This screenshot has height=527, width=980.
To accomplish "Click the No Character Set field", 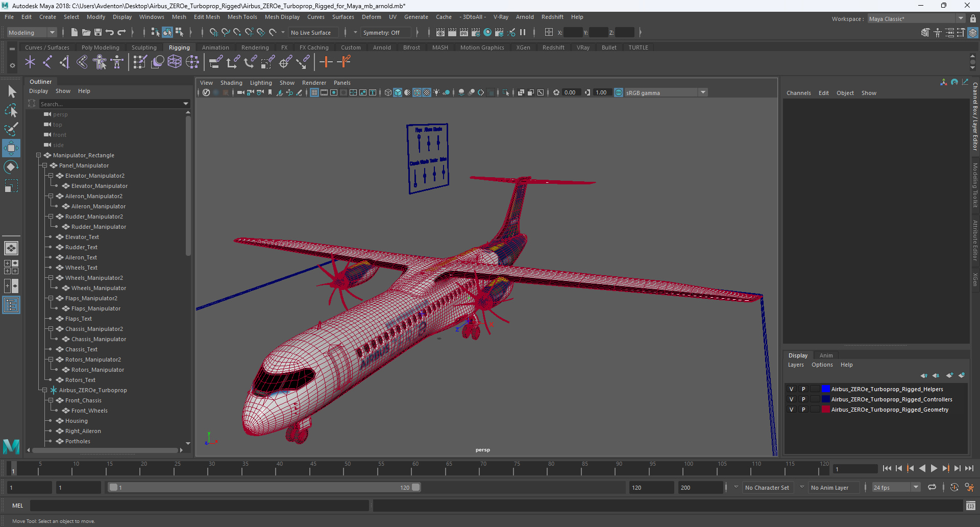I will [767, 487].
